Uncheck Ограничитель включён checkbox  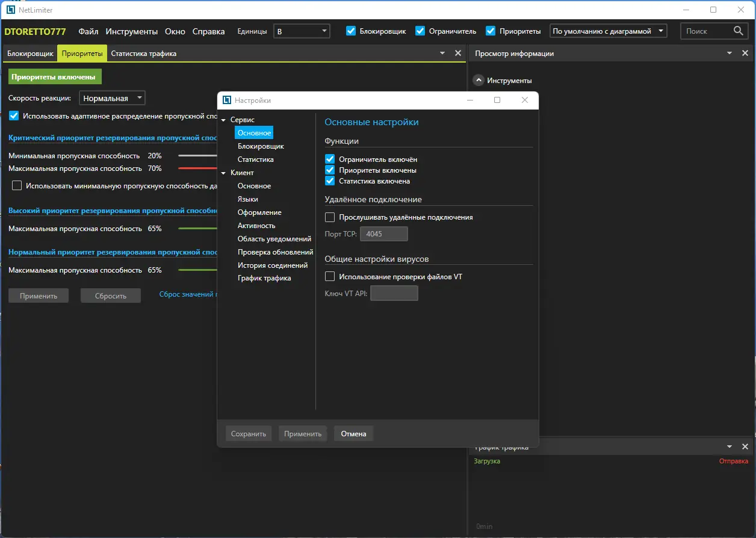point(330,159)
